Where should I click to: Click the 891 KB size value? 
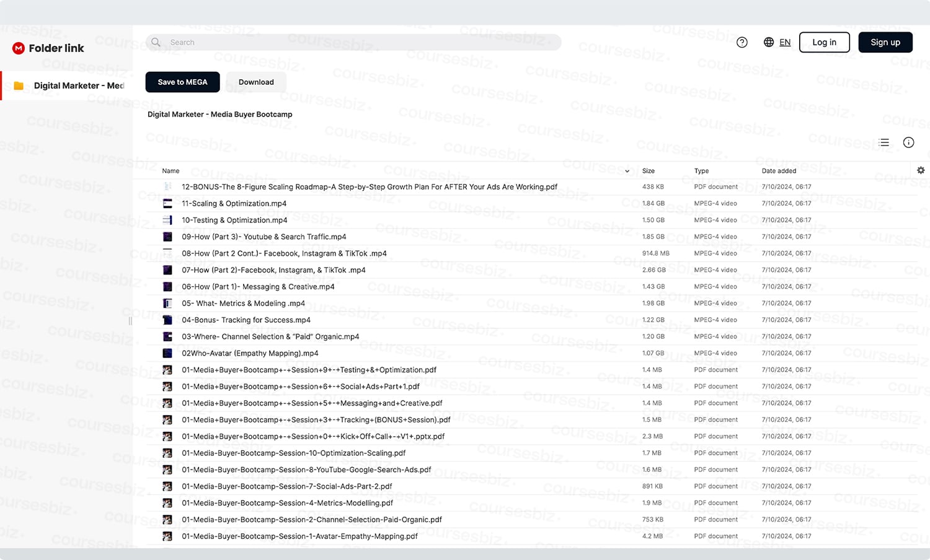[x=653, y=486]
